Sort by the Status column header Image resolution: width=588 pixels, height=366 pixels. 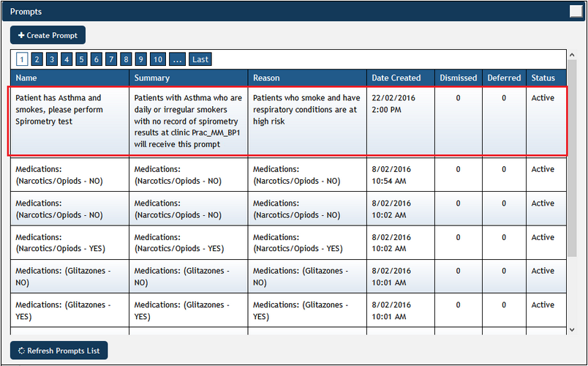(546, 78)
